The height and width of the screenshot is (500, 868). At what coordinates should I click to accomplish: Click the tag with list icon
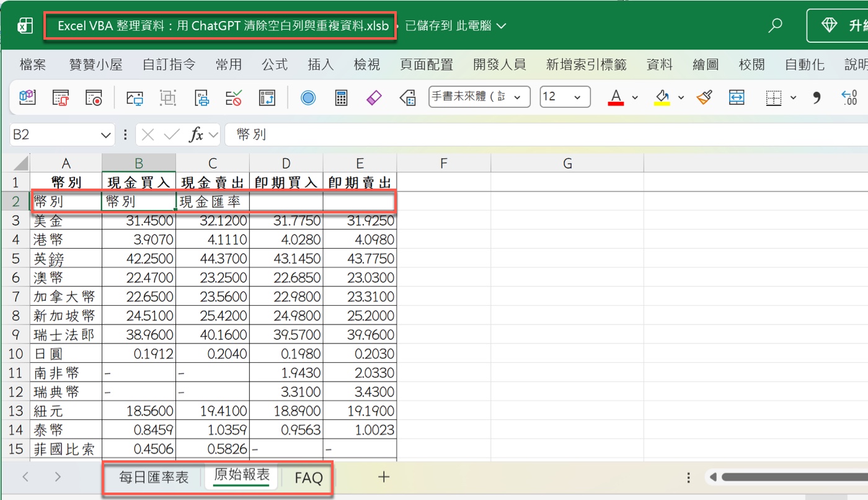tap(407, 97)
